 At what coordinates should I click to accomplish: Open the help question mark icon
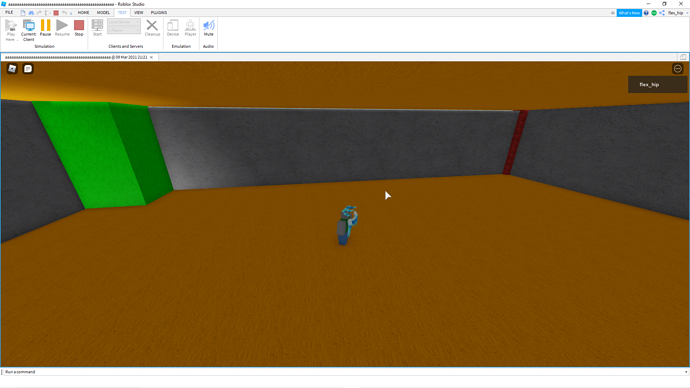646,13
